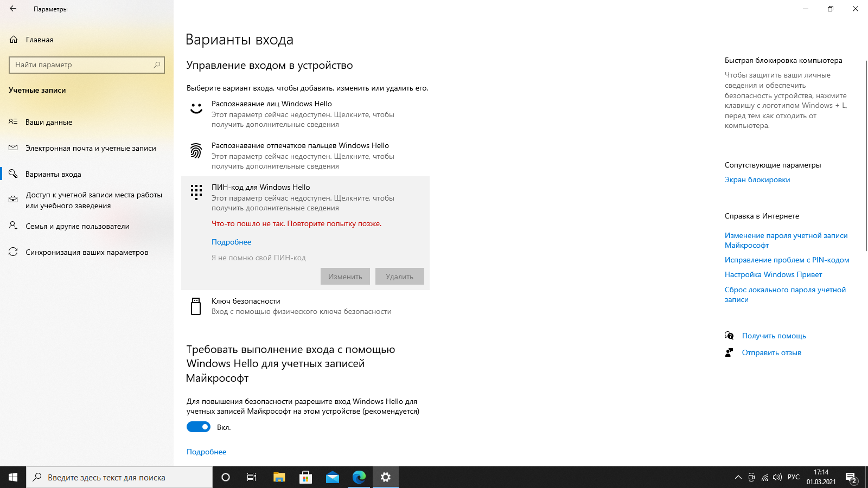The image size is (868, 488).
Task: Open Исправление проблем с PIN-кодом link
Action: [787, 260]
